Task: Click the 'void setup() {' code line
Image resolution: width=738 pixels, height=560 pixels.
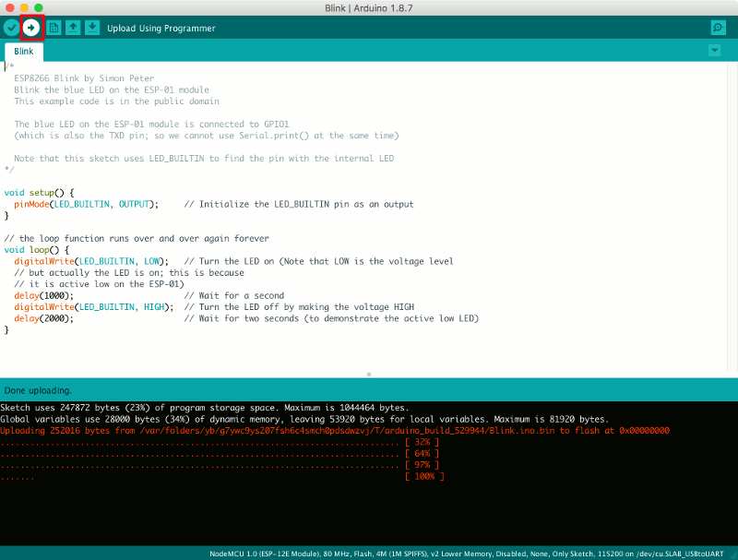Action: point(39,193)
